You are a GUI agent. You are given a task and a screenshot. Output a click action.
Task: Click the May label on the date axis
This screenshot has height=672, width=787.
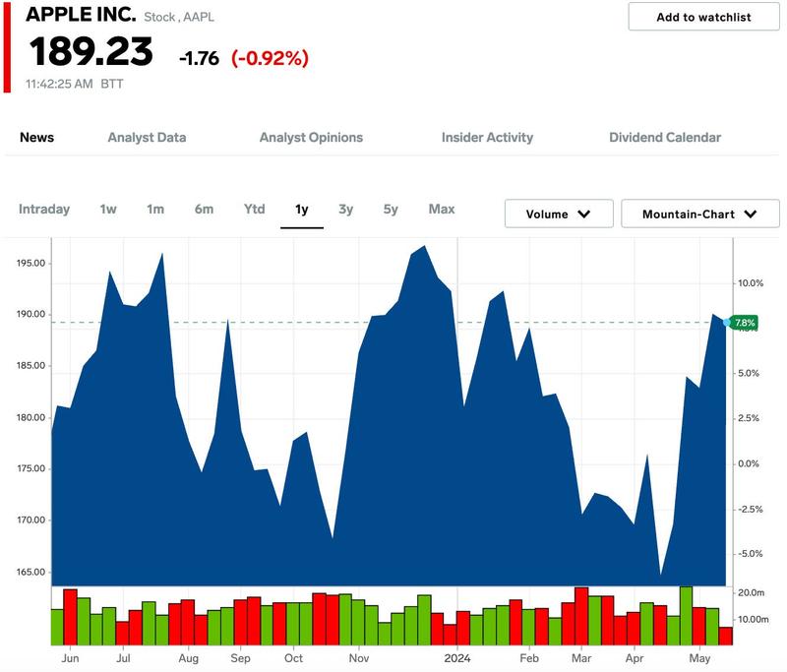coord(699,658)
